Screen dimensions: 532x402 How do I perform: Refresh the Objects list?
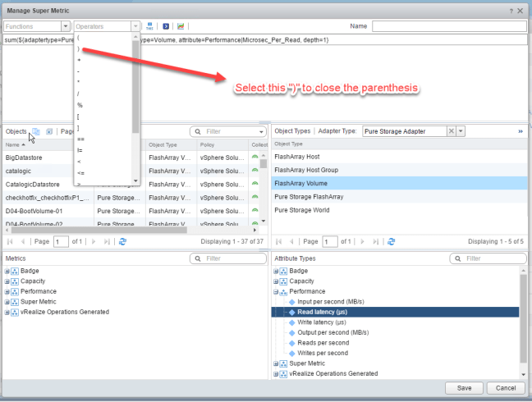click(122, 242)
